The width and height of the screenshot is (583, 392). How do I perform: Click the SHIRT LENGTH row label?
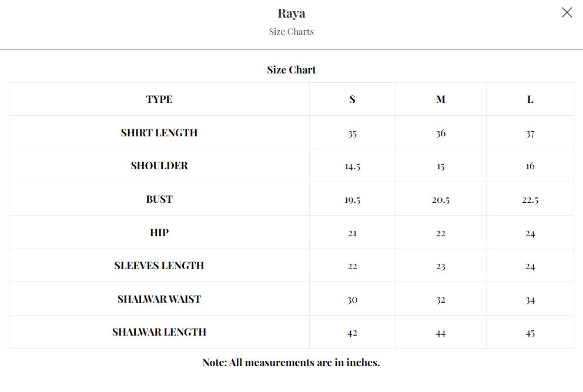point(159,133)
